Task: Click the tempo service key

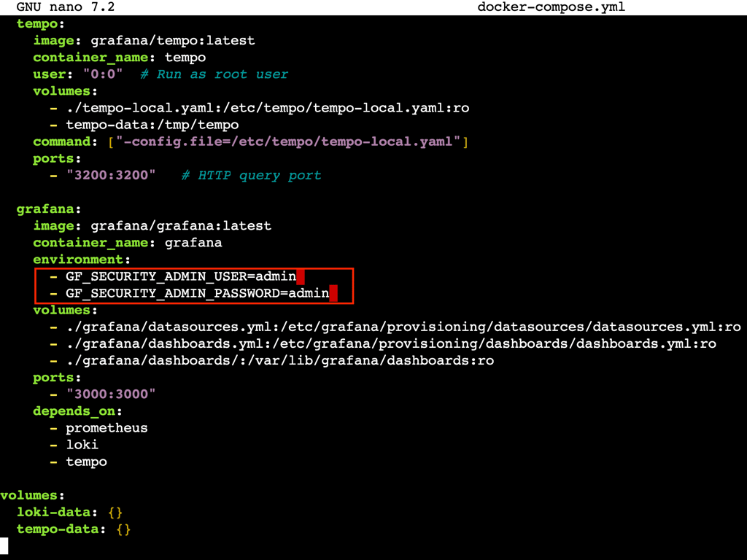Action: coord(34,23)
